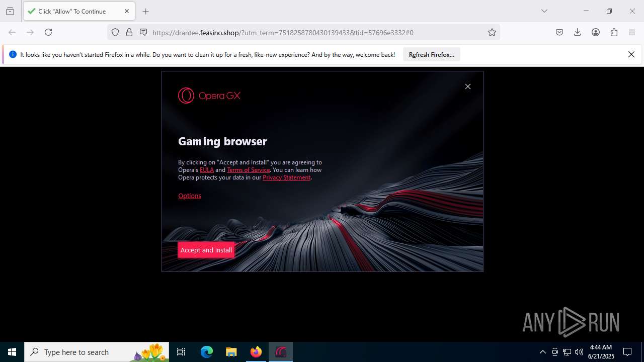The width and height of the screenshot is (644, 362).
Task: Open the Downloads panel
Action: 578,32
